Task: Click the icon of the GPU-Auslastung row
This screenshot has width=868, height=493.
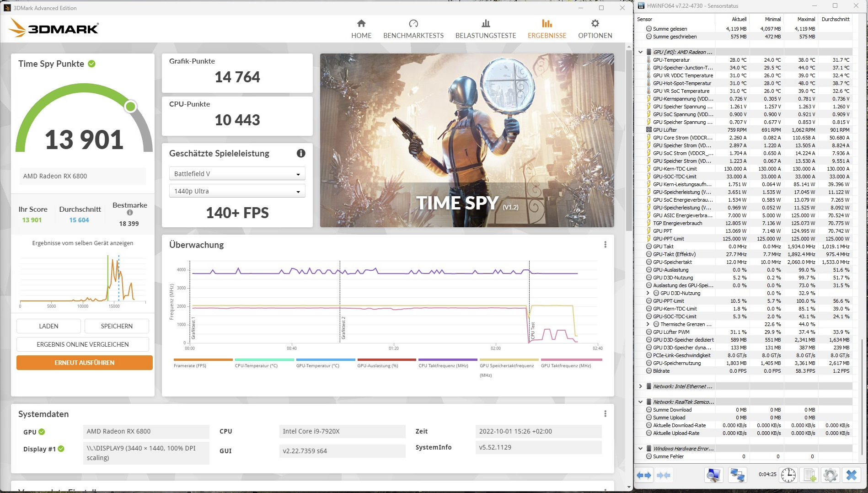Action: (x=648, y=270)
